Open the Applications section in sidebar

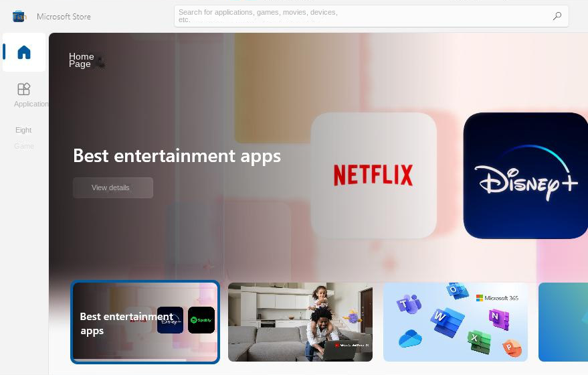click(24, 94)
